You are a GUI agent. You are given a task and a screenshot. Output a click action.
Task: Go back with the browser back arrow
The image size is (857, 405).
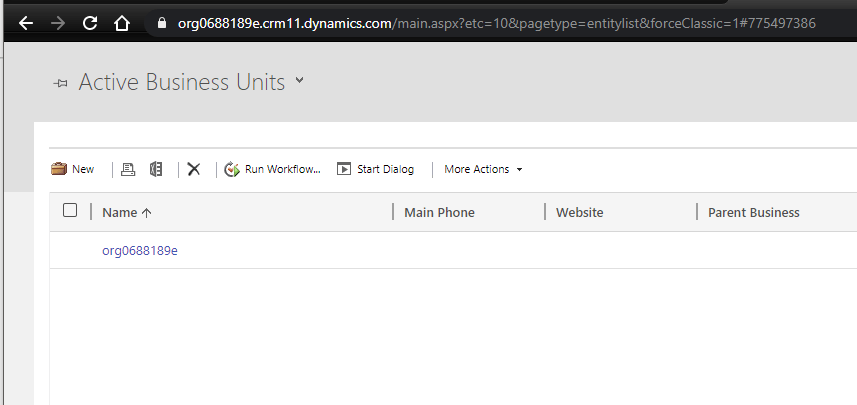(x=26, y=23)
